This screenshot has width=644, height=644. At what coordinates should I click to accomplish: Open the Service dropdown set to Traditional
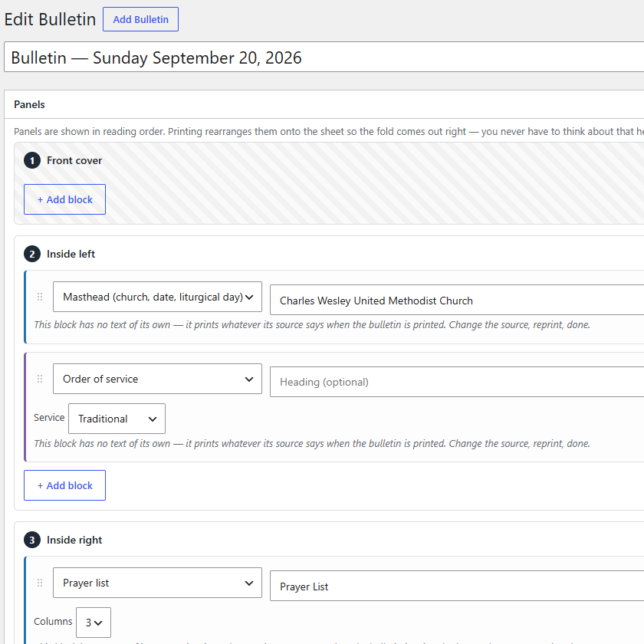click(117, 419)
